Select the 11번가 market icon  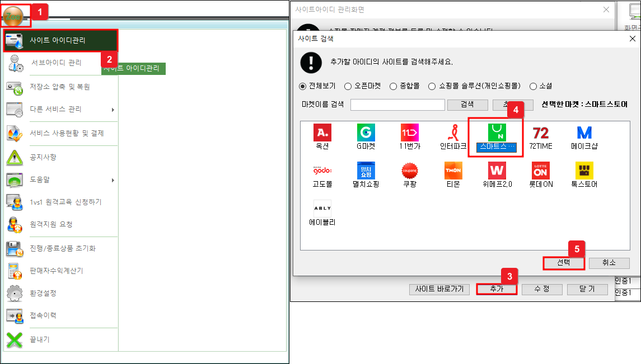pos(410,133)
